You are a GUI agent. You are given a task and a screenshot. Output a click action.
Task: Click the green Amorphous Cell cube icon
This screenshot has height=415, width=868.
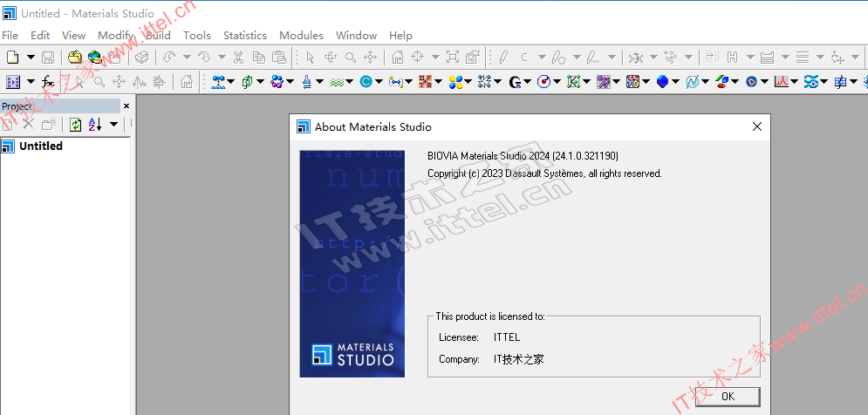(247, 82)
